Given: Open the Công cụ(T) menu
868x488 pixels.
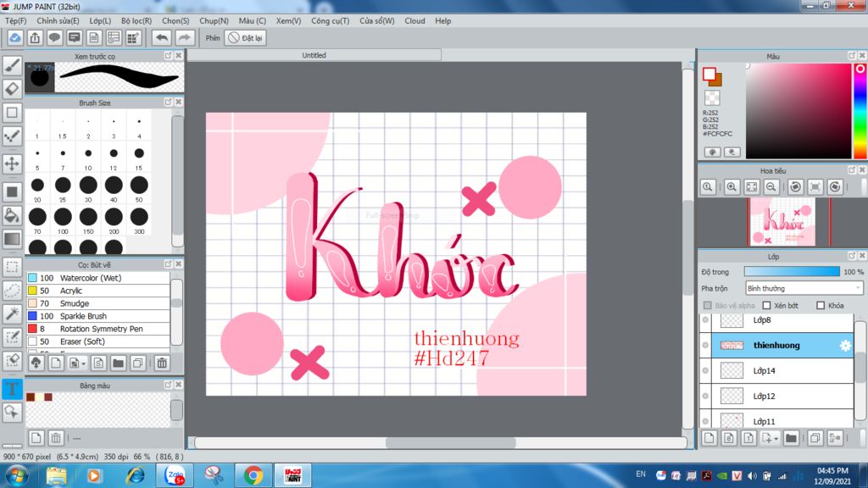Looking at the screenshot, I should point(330,20).
